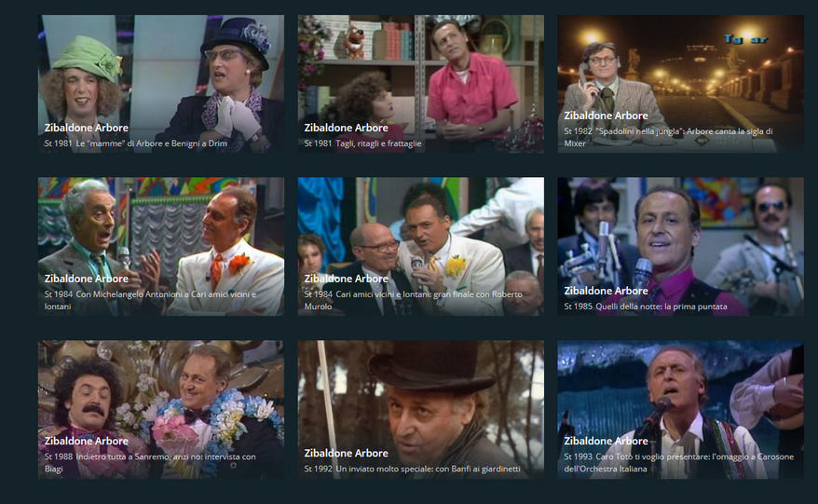This screenshot has height=504, width=818.
Task: Open the 1992 Banfi ai giardinetti video
Action: (x=421, y=410)
